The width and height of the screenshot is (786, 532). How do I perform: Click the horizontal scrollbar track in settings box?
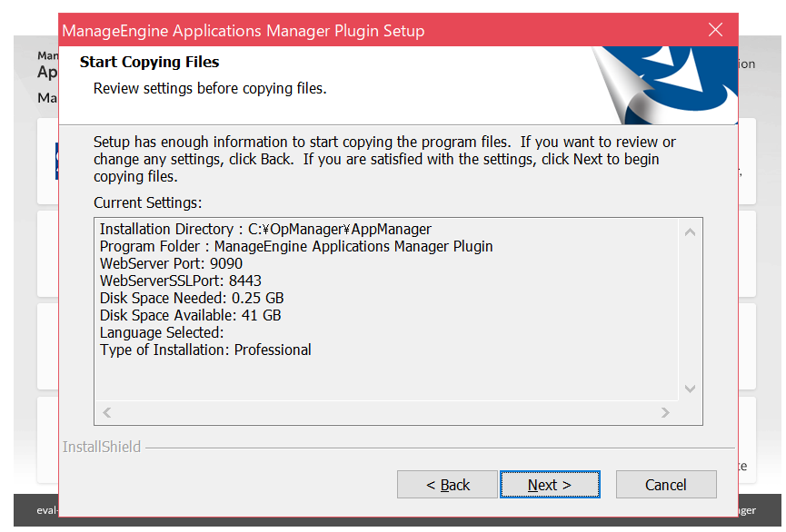click(x=385, y=413)
